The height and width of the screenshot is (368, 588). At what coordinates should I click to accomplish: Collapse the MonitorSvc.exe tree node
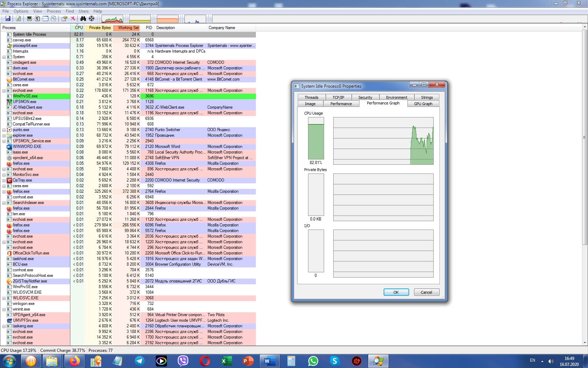click(x=4, y=175)
